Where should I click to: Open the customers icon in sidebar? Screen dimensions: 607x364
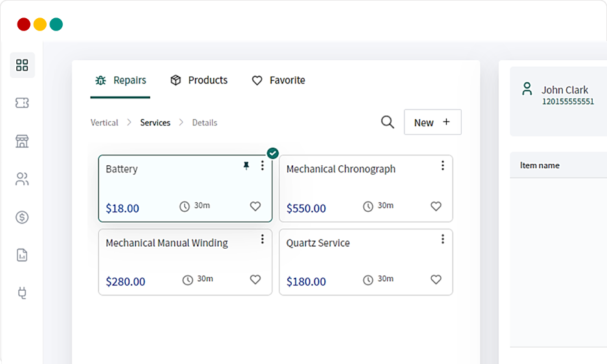tap(22, 179)
